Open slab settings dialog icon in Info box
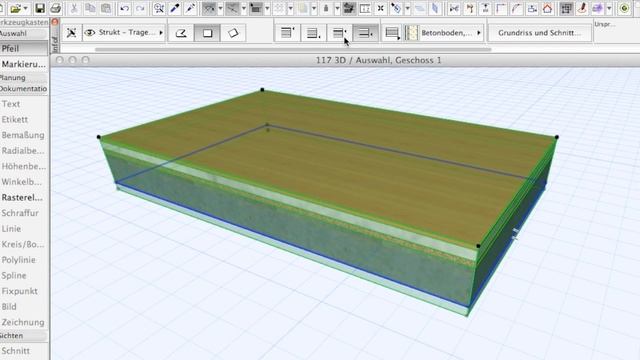 click(71, 33)
